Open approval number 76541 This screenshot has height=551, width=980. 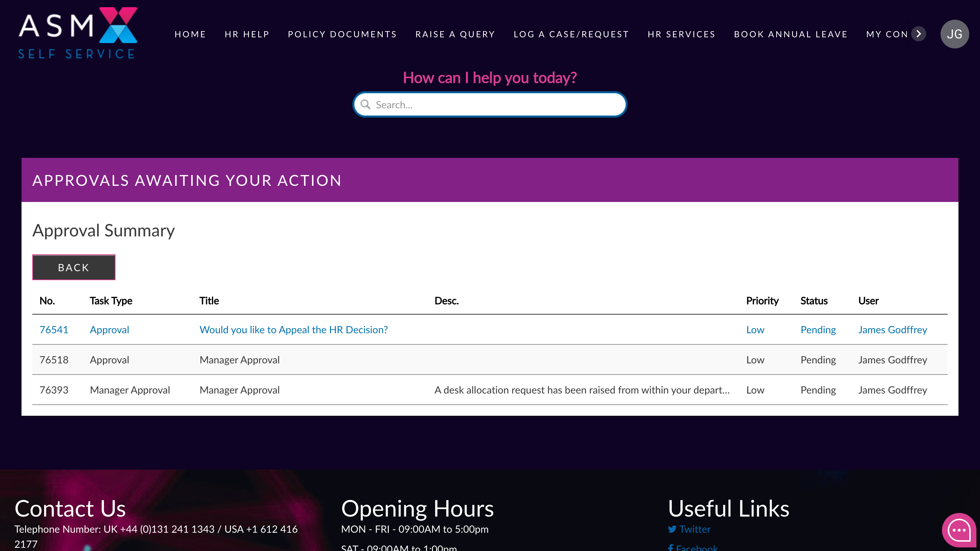tap(54, 330)
